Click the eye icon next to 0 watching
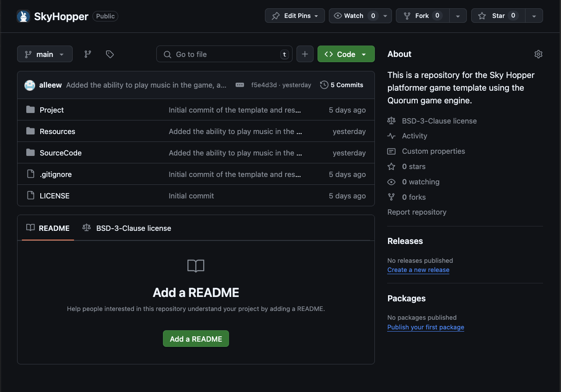 tap(392, 182)
